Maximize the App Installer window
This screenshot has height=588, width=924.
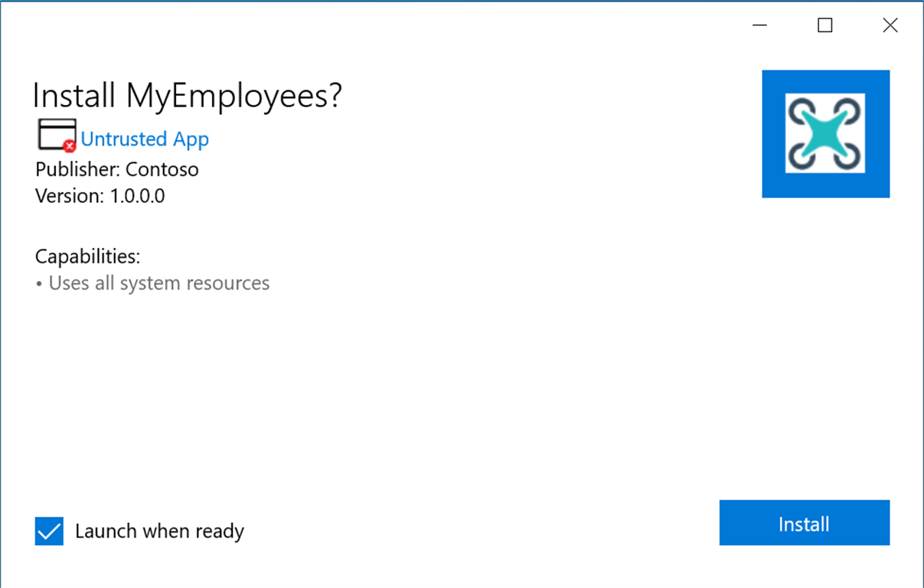coord(824,25)
